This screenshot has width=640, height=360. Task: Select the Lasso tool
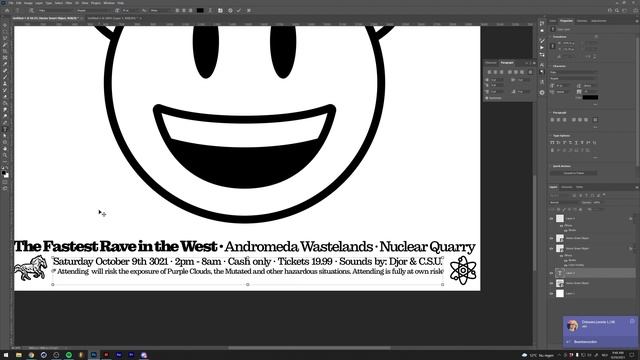click(x=5, y=38)
